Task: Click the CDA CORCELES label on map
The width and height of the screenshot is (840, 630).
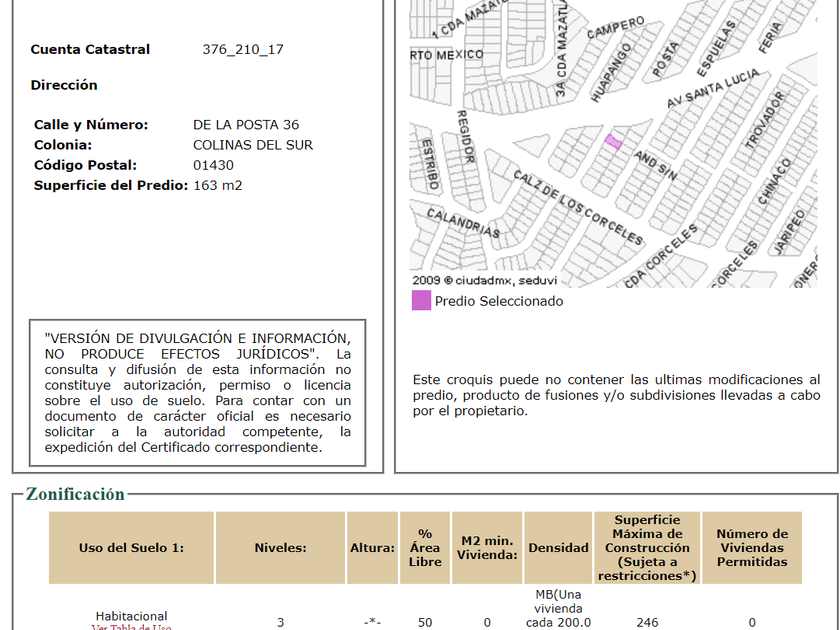Action: 661,256
